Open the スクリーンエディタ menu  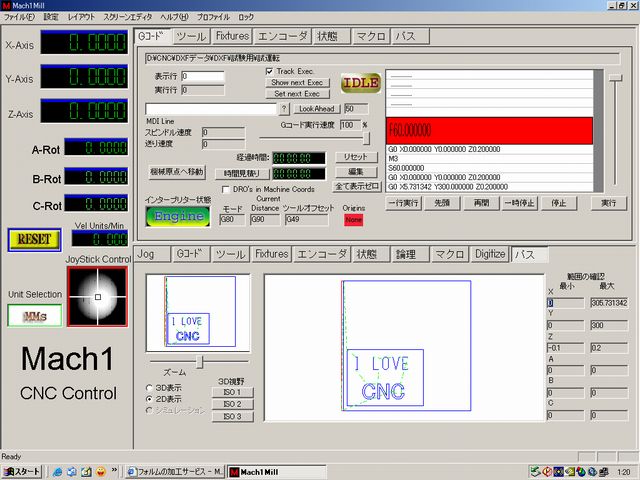click(127, 17)
